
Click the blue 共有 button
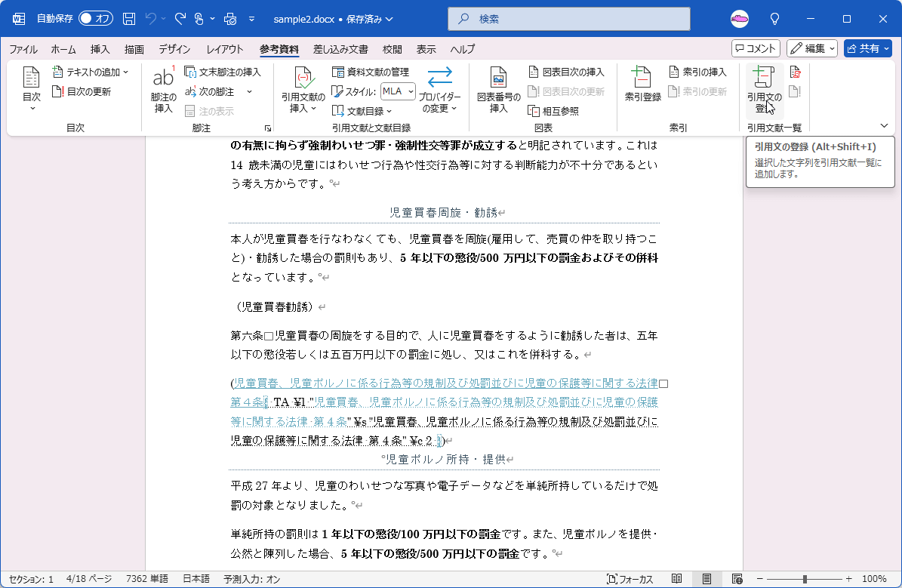[865, 48]
